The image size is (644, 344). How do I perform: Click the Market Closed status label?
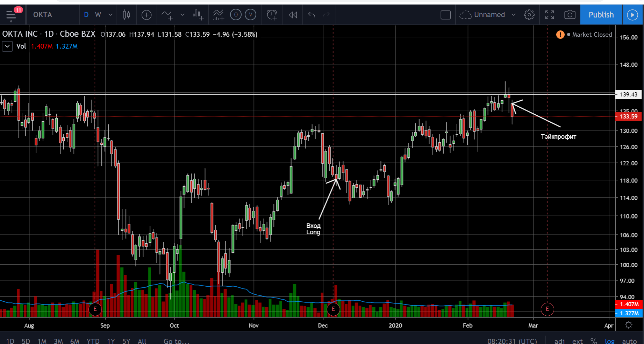pyautogui.click(x=592, y=34)
